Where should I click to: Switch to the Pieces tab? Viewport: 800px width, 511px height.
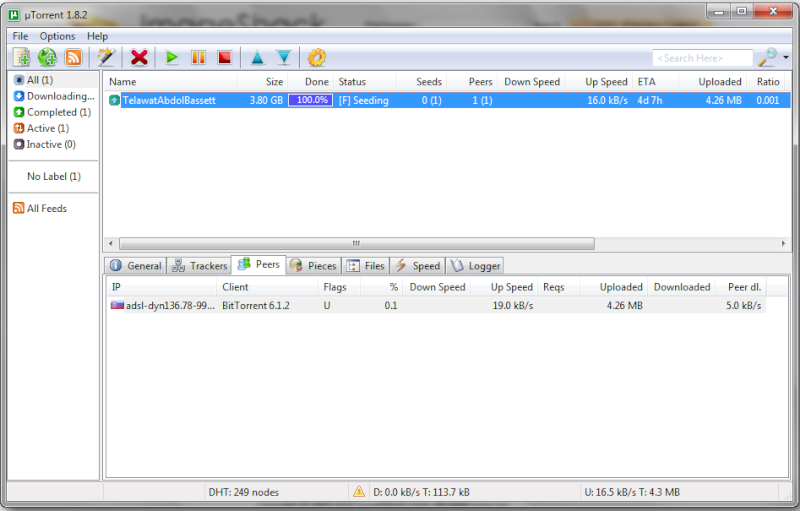click(313, 266)
